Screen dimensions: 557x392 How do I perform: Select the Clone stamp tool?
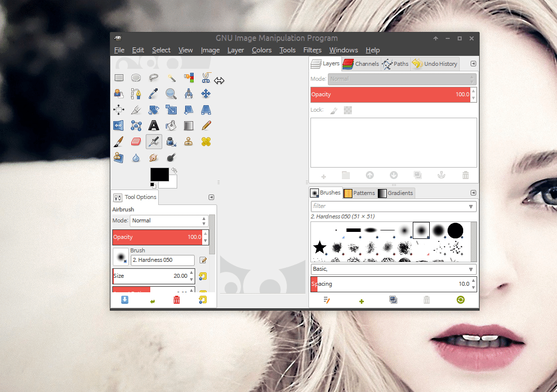click(189, 142)
